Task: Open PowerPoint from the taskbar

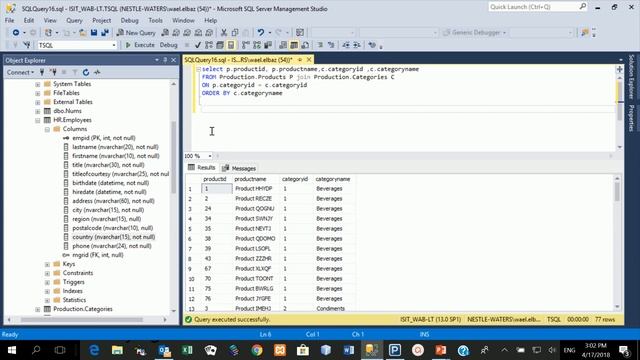Action: click(440, 350)
